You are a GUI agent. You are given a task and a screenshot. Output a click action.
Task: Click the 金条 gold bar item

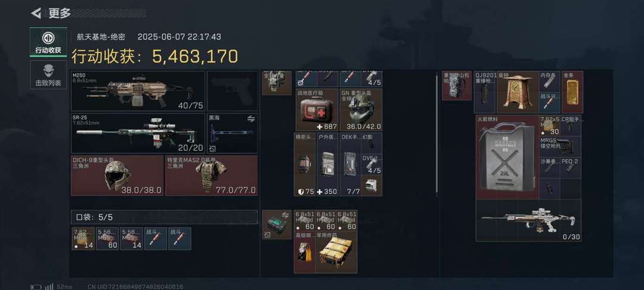(572, 92)
